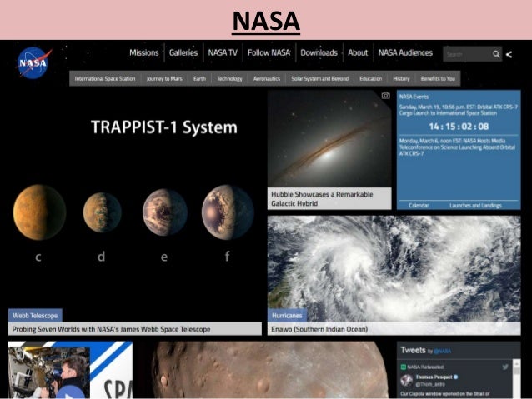Click the camera icon on Hubble image

[x=385, y=96]
